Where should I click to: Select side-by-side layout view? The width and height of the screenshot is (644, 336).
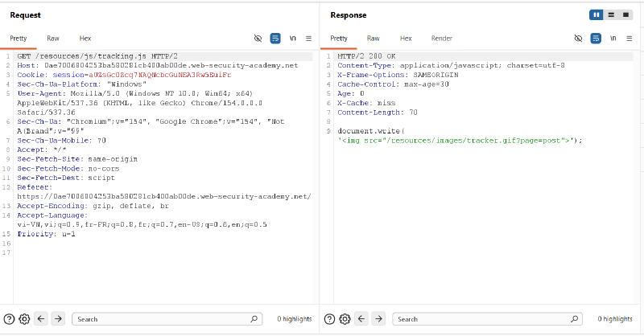pyautogui.click(x=597, y=14)
